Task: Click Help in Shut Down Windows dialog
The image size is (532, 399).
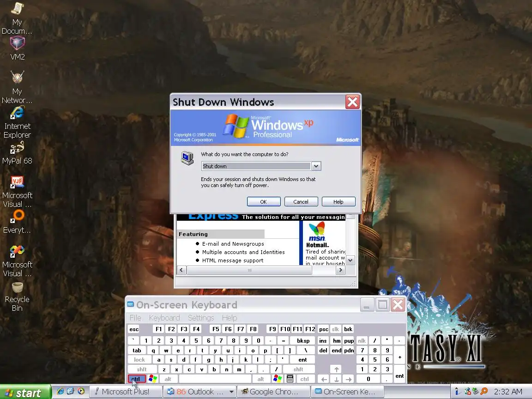Action: point(338,201)
